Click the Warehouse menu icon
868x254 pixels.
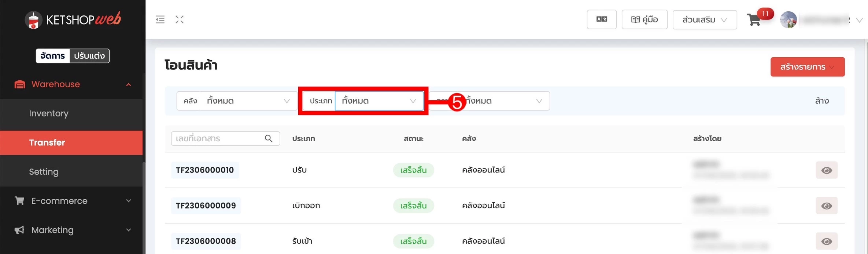[20, 84]
